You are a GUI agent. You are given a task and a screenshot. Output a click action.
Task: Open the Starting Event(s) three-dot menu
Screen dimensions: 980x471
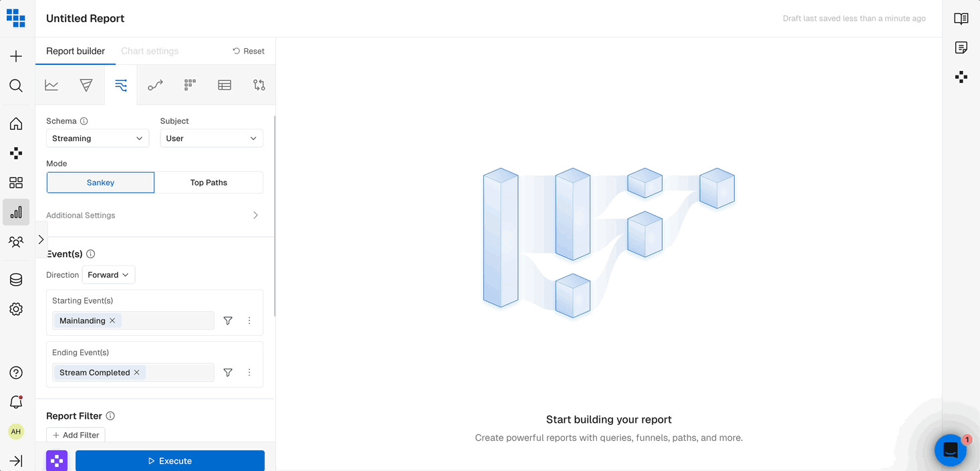pyautogui.click(x=249, y=320)
